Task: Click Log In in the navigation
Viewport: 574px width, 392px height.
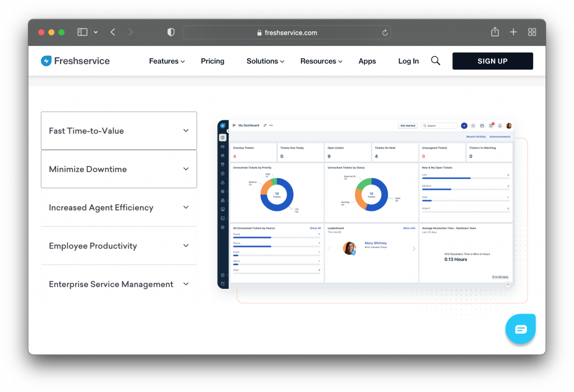Action: (x=409, y=61)
